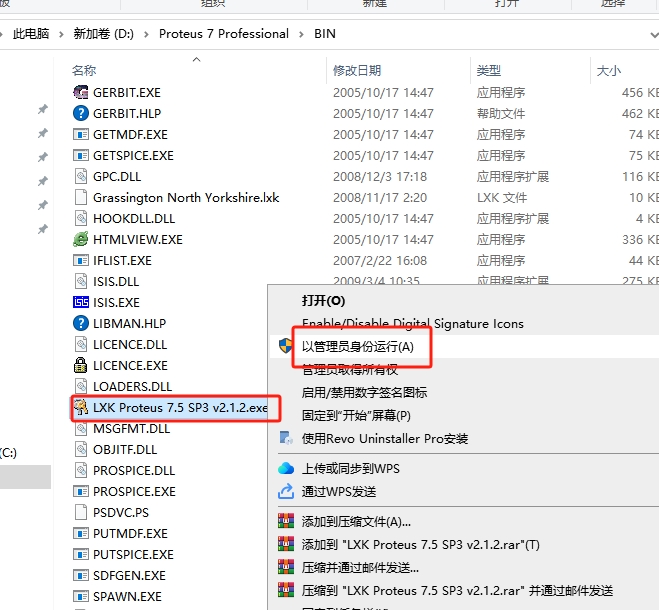This screenshot has width=659, height=610.
Task: Click the IFLIST.EXE file icon
Action: coord(81,260)
